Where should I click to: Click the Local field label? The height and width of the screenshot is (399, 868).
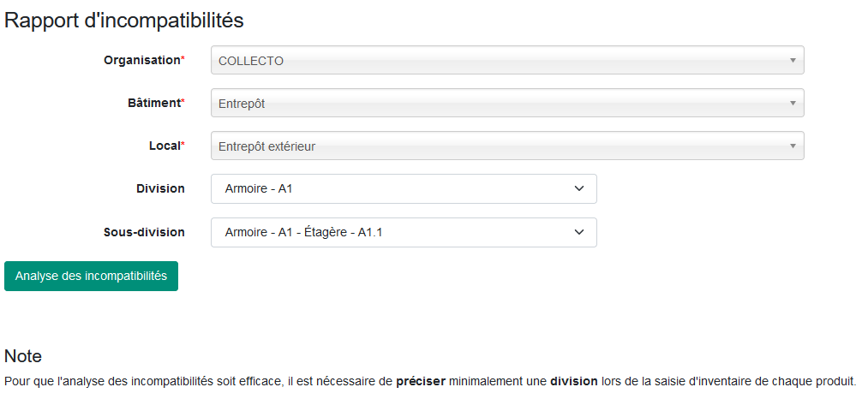pyautogui.click(x=166, y=146)
